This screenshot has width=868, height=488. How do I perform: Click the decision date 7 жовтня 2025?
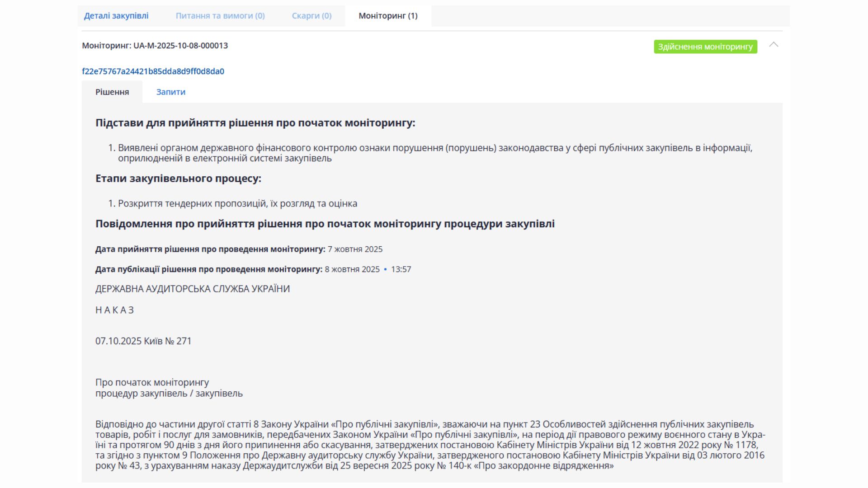coord(355,249)
